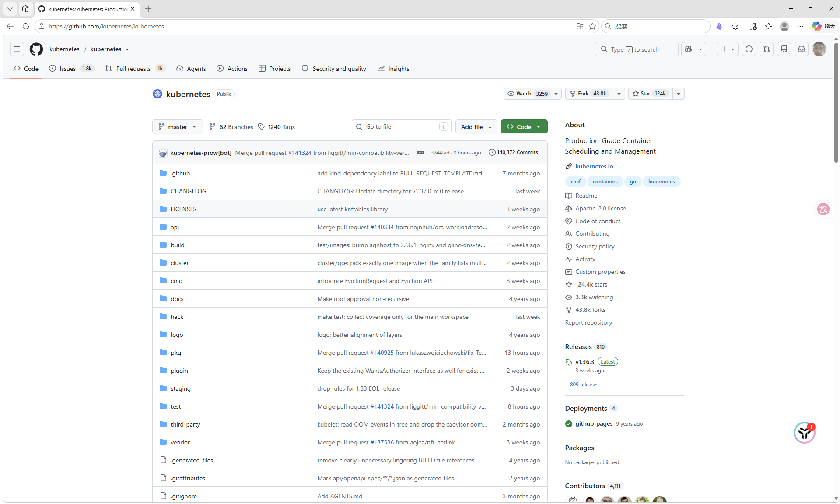840x504 pixels.
Task: Expand the Fork options caret
Action: (619, 94)
